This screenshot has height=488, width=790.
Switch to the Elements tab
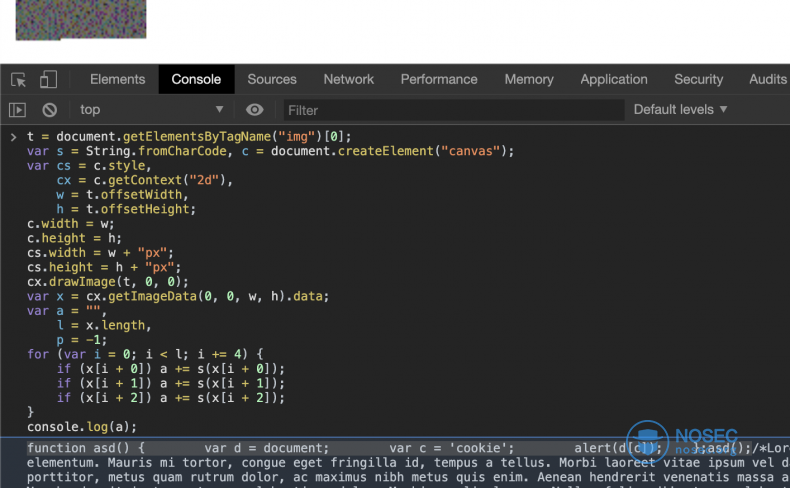tap(117, 79)
